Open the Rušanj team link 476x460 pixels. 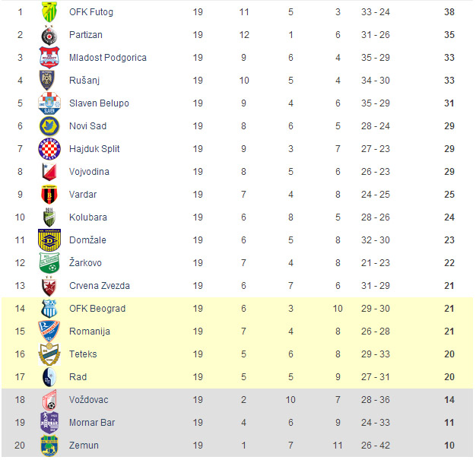pyautogui.click(x=84, y=81)
